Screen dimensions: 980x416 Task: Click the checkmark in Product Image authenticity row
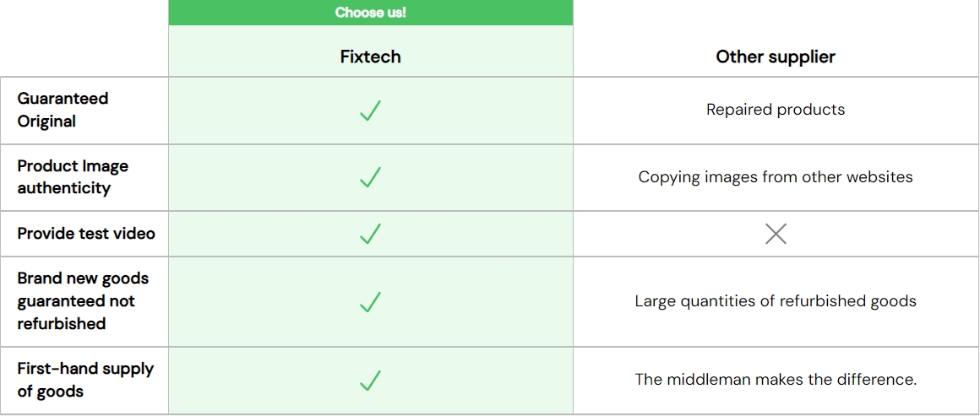point(370,177)
